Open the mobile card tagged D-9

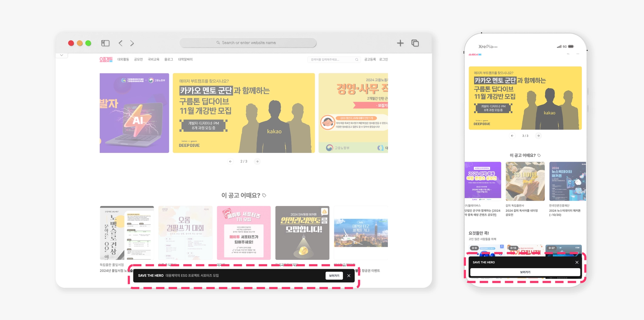[x=486, y=250]
